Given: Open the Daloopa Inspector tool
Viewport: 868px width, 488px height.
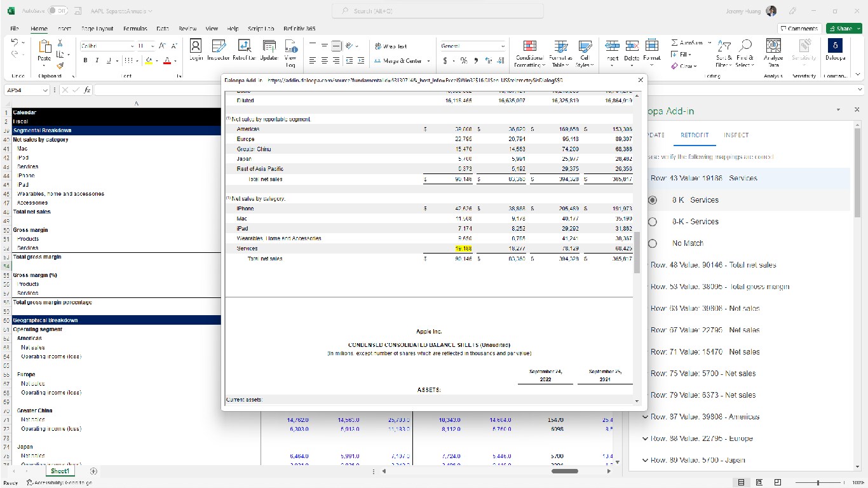Looking at the screenshot, I should click(x=218, y=50).
